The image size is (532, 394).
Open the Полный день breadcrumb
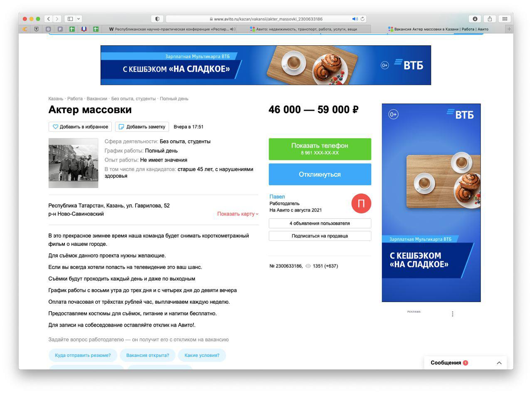tap(174, 99)
